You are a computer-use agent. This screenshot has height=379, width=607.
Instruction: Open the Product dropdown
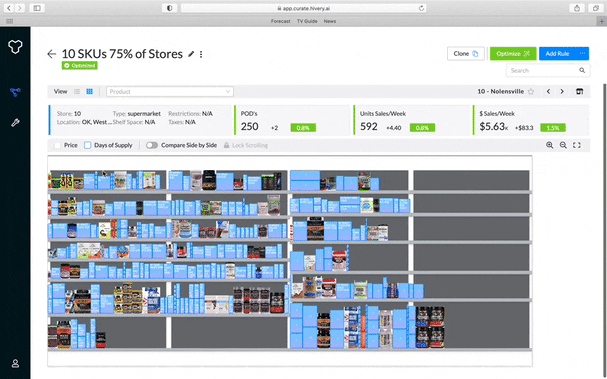pos(170,92)
